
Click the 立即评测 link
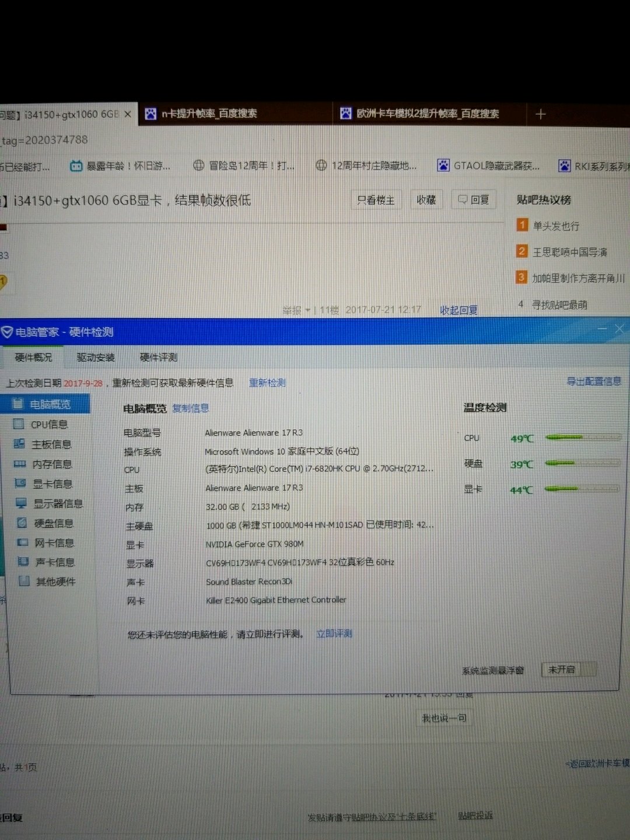pyautogui.click(x=334, y=633)
